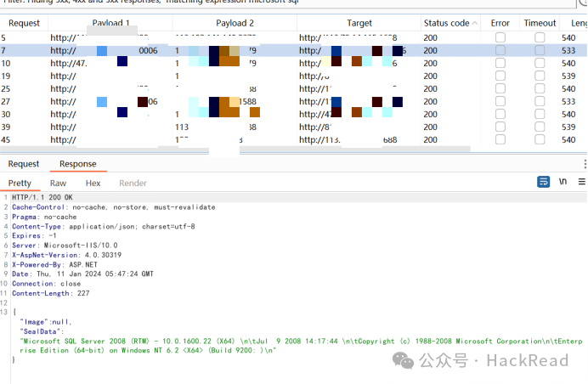The image size is (588, 384).
Task: Check the Error box for request 10
Action: 500,63
